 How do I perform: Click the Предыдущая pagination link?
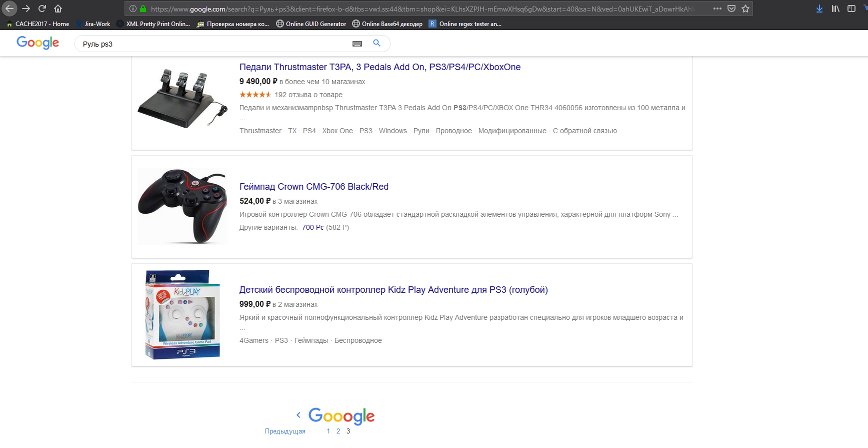(x=285, y=431)
